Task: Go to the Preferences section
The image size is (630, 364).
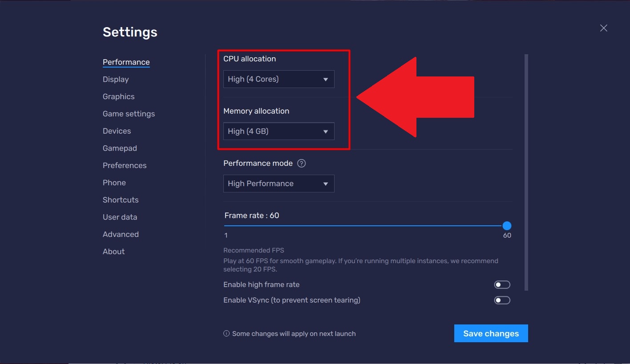Action: point(125,165)
